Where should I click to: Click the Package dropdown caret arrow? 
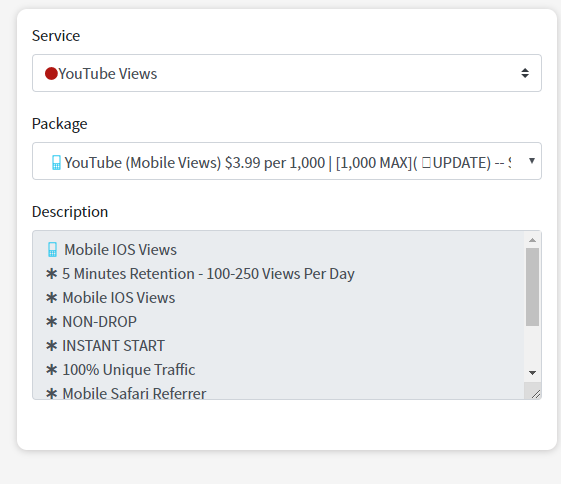532,161
